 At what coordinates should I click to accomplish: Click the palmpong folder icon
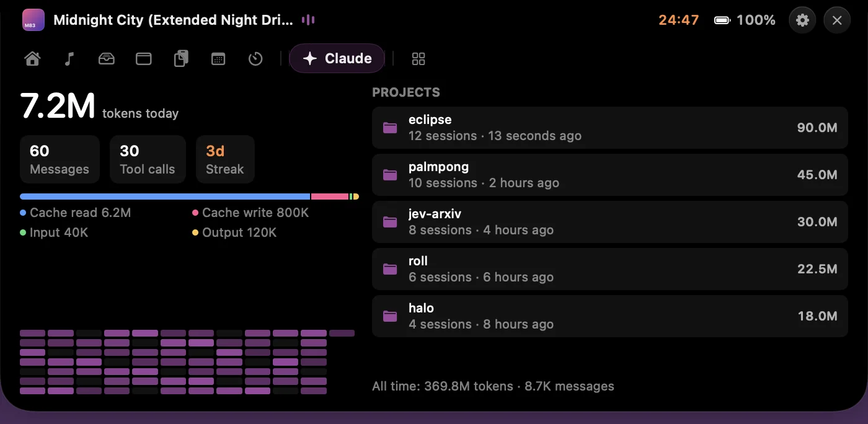390,175
